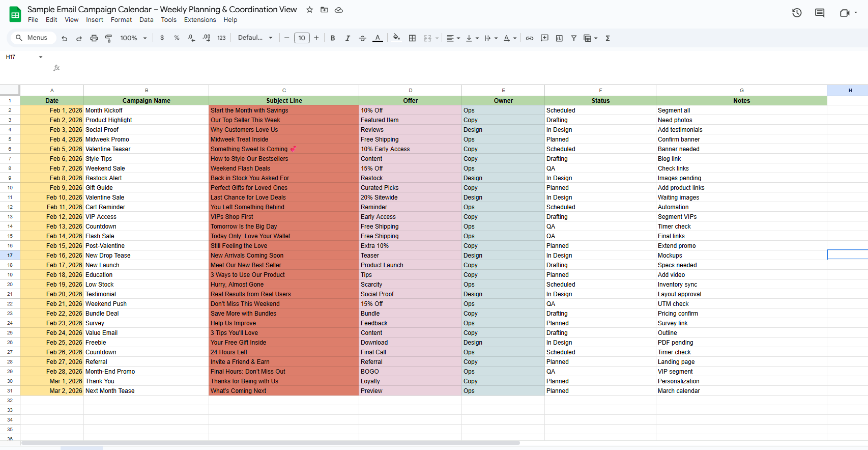Screen dimensions: 868x450
Task: Expand the name box dropdown arrow
Action: click(41, 57)
